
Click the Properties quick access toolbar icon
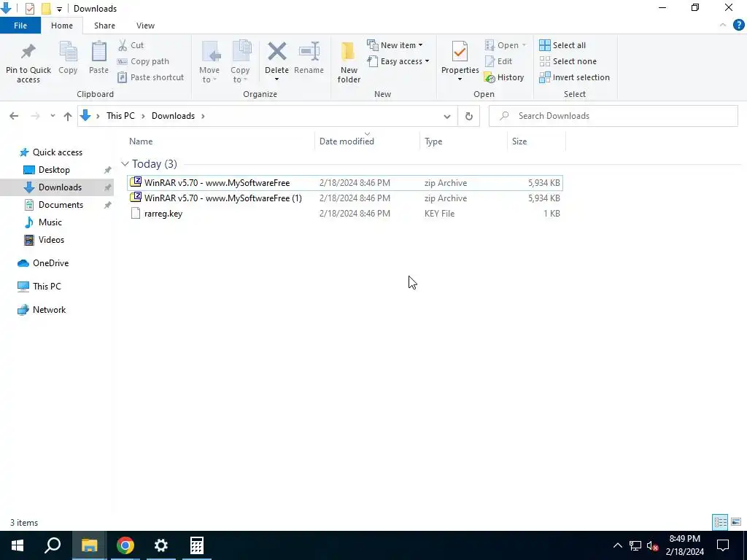click(x=29, y=9)
